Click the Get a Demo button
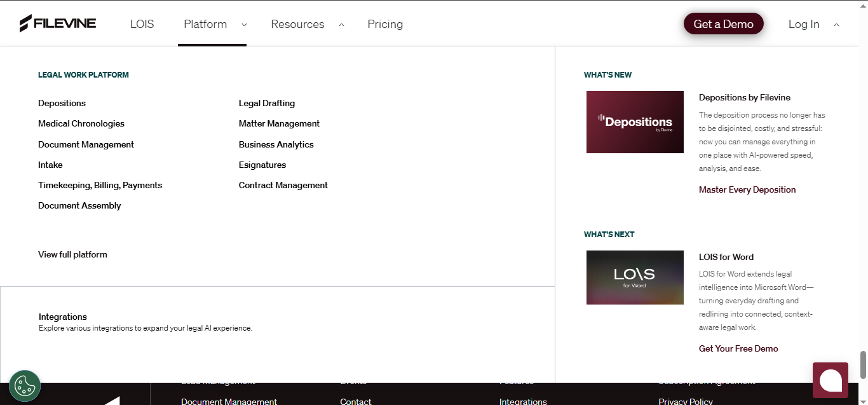Viewport: 868px width, 405px height. click(723, 24)
